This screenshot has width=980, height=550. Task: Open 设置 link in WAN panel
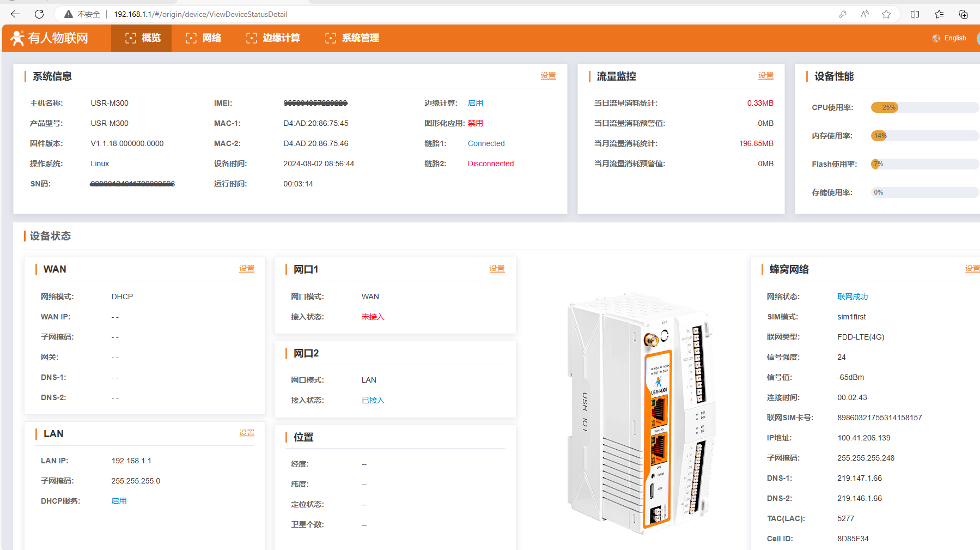tap(247, 269)
